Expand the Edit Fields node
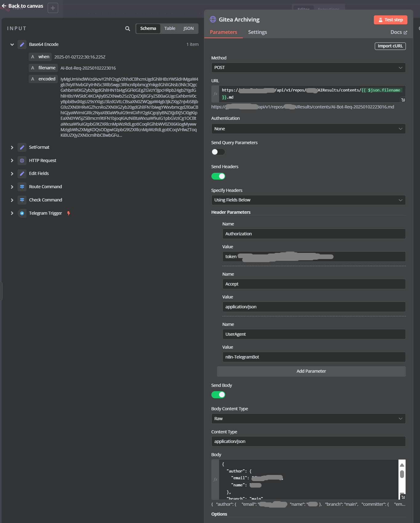 pyautogui.click(x=12, y=173)
